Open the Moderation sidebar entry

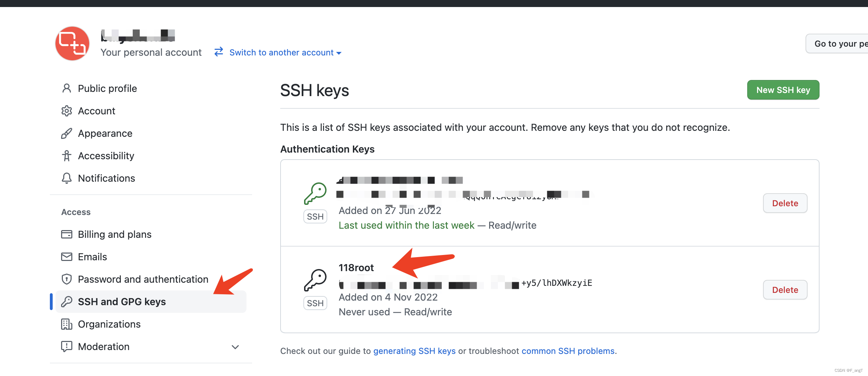(x=104, y=347)
